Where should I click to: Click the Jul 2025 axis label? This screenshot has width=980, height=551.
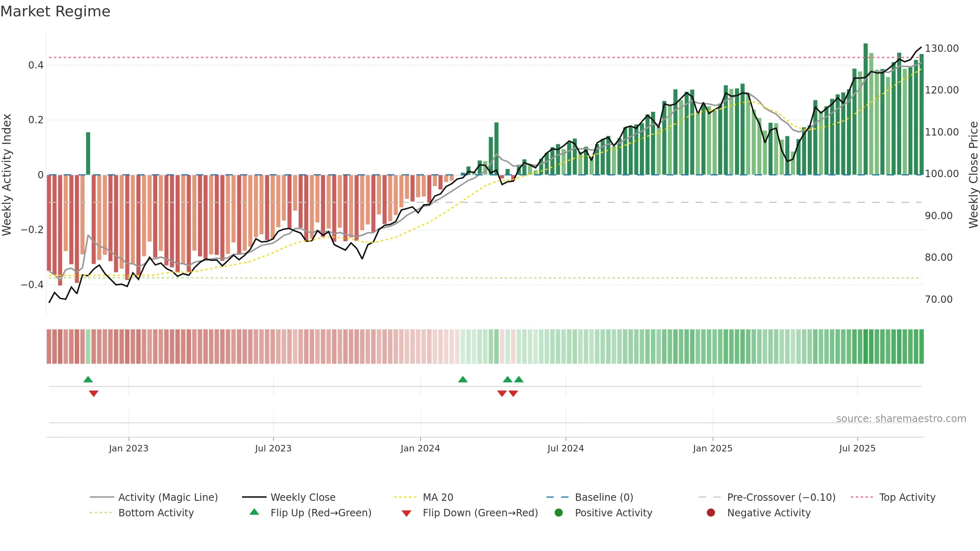click(857, 448)
